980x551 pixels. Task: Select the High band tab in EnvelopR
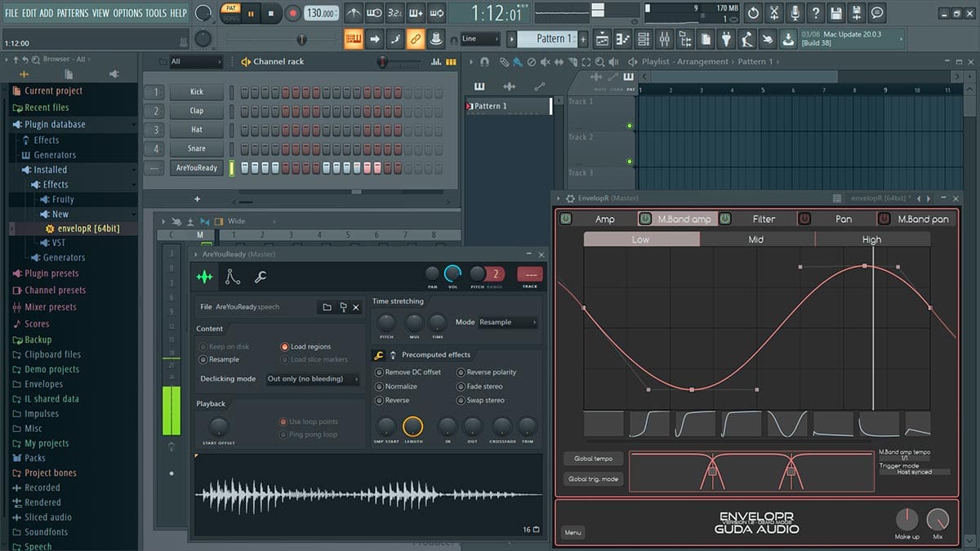[x=872, y=240]
